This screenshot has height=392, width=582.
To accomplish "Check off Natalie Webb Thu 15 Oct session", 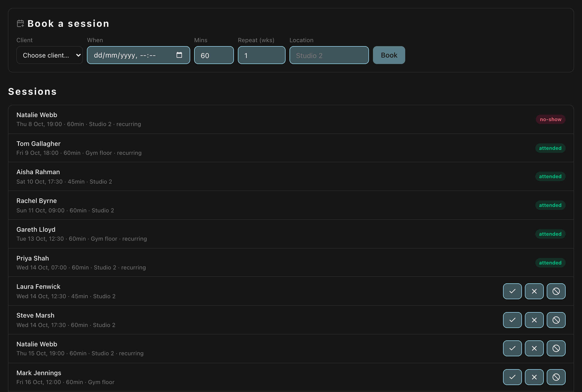I will coord(512,348).
